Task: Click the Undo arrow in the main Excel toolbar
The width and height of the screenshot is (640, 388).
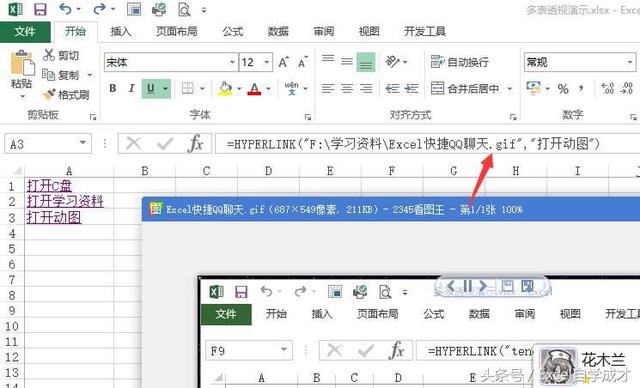Action: tap(65, 9)
